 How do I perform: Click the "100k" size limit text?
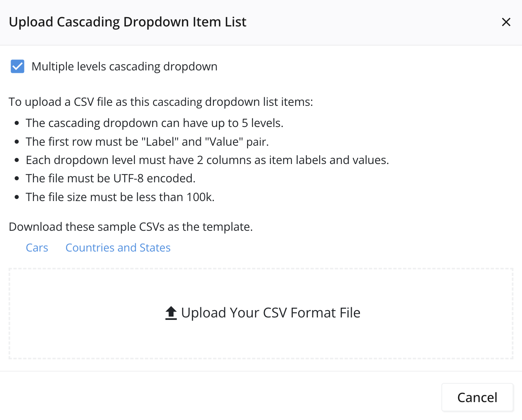click(x=200, y=197)
